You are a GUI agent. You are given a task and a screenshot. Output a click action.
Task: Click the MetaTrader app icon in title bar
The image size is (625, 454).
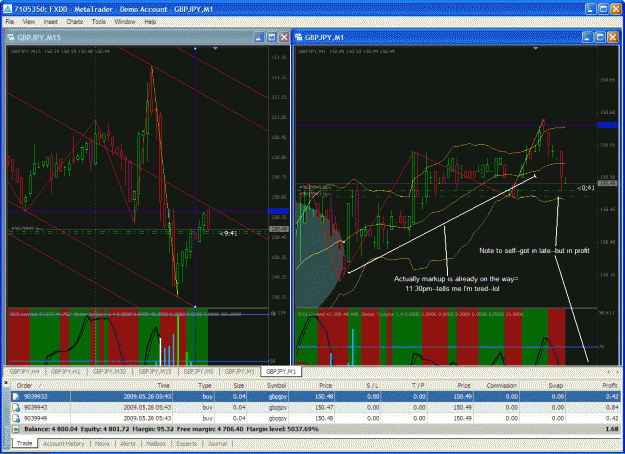tap(7, 9)
